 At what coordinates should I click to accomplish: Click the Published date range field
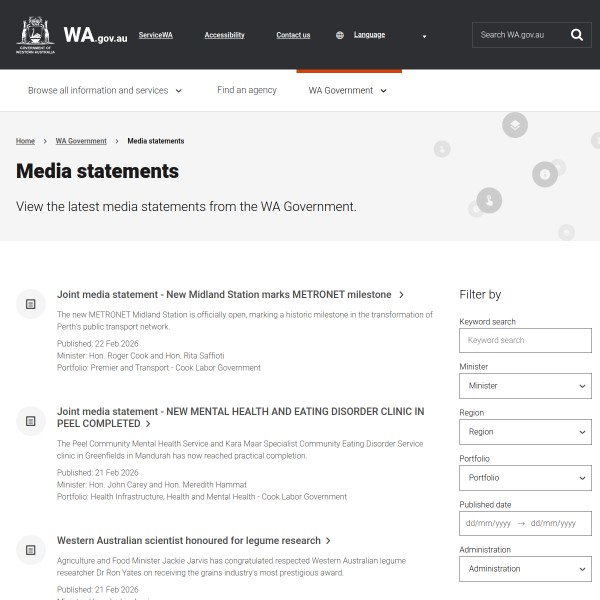point(525,523)
